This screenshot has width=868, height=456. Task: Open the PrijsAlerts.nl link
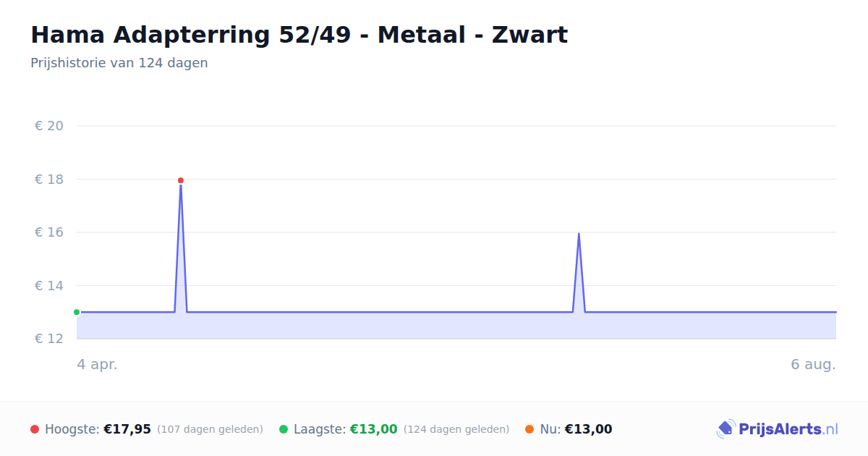pos(788,429)
